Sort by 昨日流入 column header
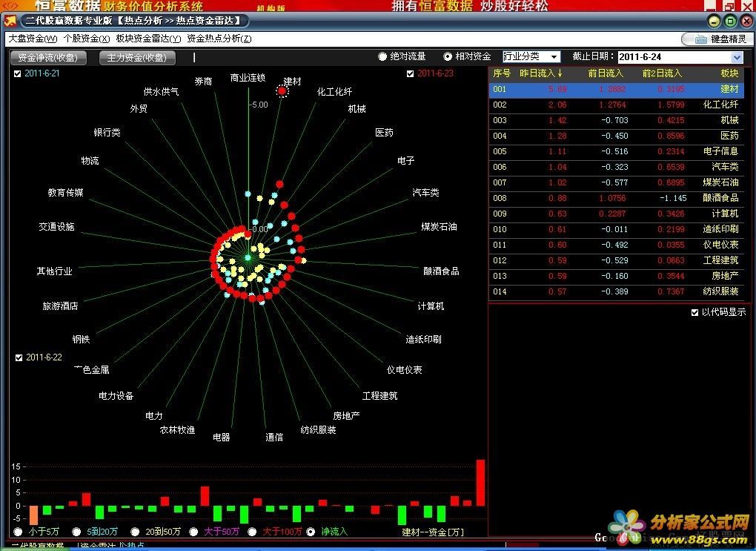Screen dimensions: 756x551 pos(540,73)
